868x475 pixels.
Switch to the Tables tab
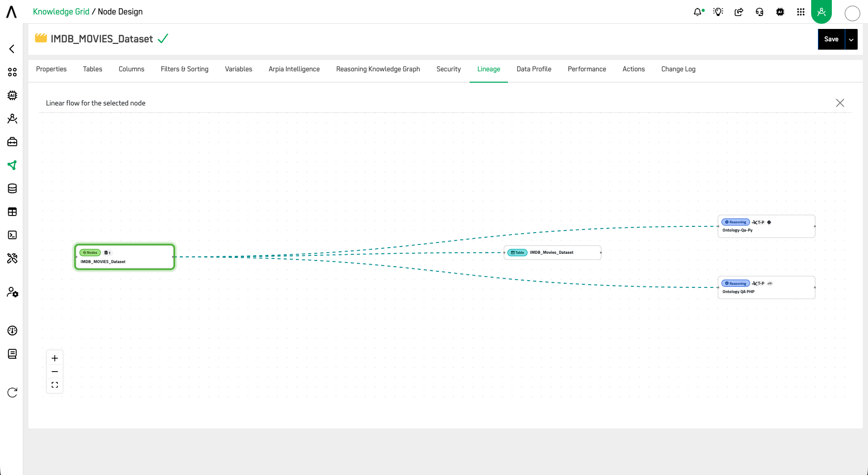pyautogui.click(x=92, y=69)
